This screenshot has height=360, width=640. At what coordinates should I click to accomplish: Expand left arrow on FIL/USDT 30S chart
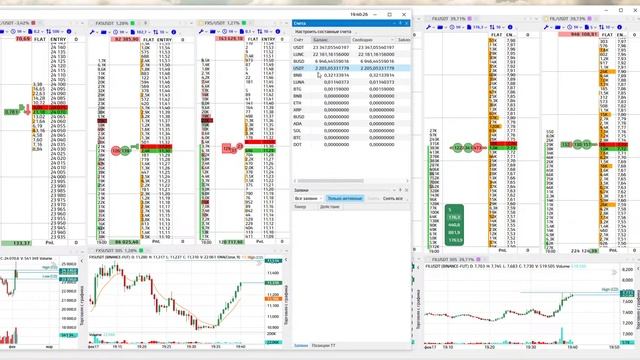tap(638, 269)
